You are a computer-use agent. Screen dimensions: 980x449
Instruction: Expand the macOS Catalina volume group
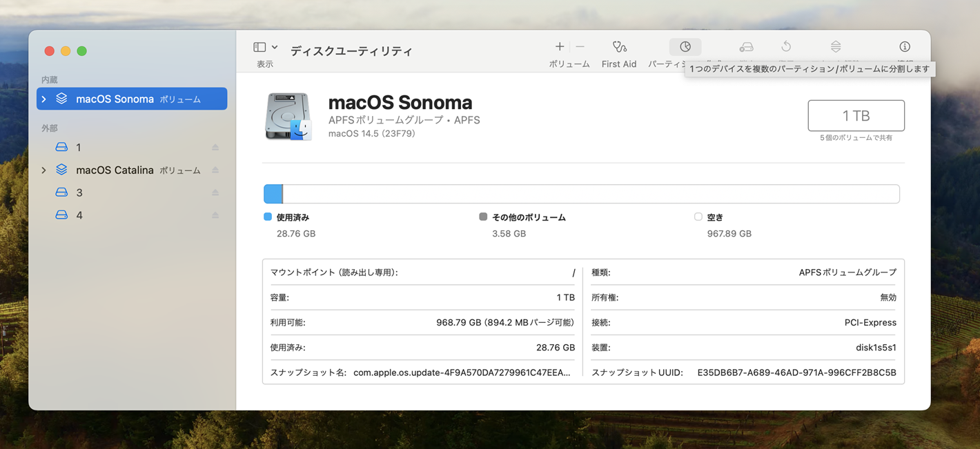44,170
